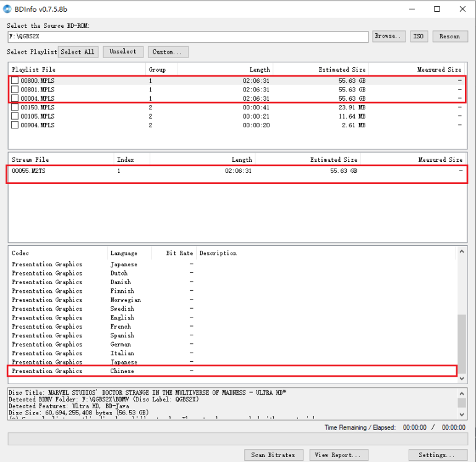This screenshot has height=462, width=476.
Task: Click the Unselect button
Action: point(123,52)
